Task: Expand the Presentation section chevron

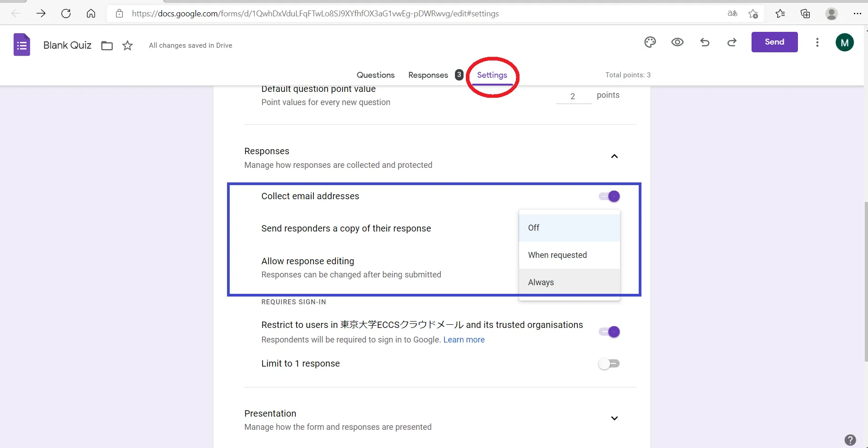Action: [614, 418]
